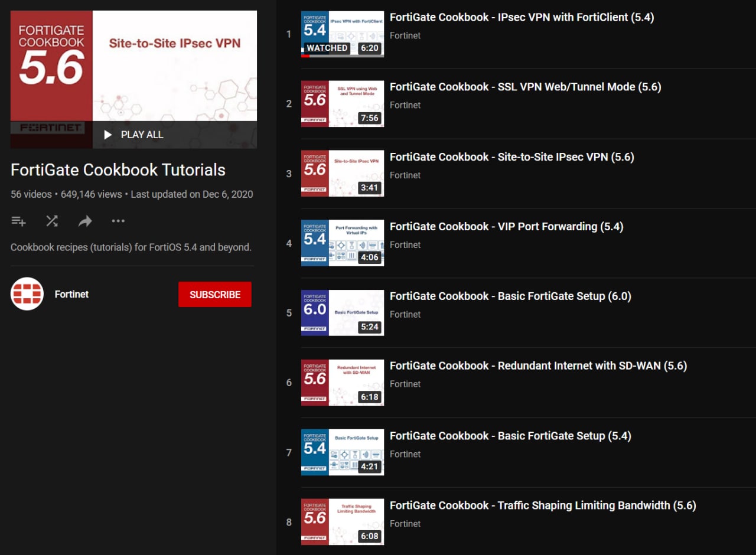The width and height of the screenshot is (756, 555).
Task: Click Fortinet under IPsec VPN with FortiClient video
Action: point(405,35)
